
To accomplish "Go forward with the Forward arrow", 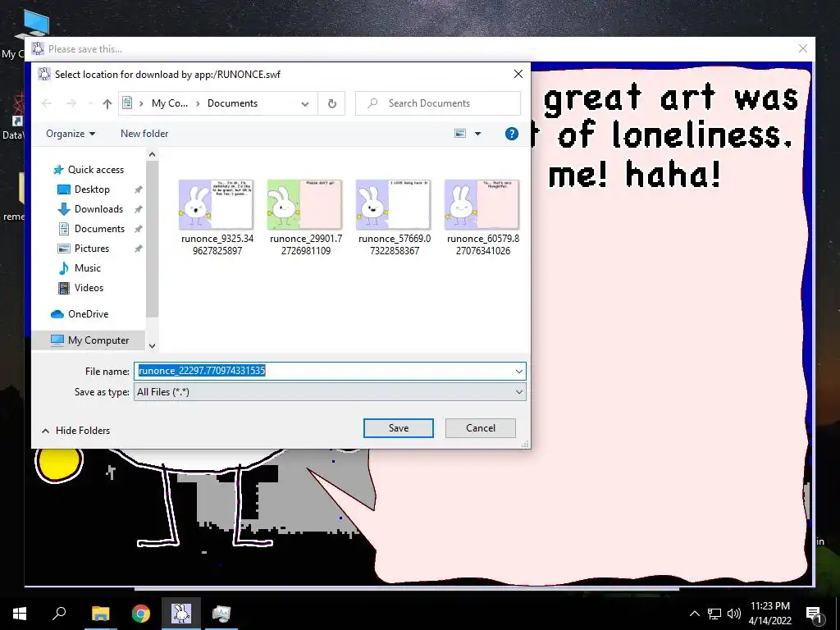I will pyautogui.click(x=71, y=103).
